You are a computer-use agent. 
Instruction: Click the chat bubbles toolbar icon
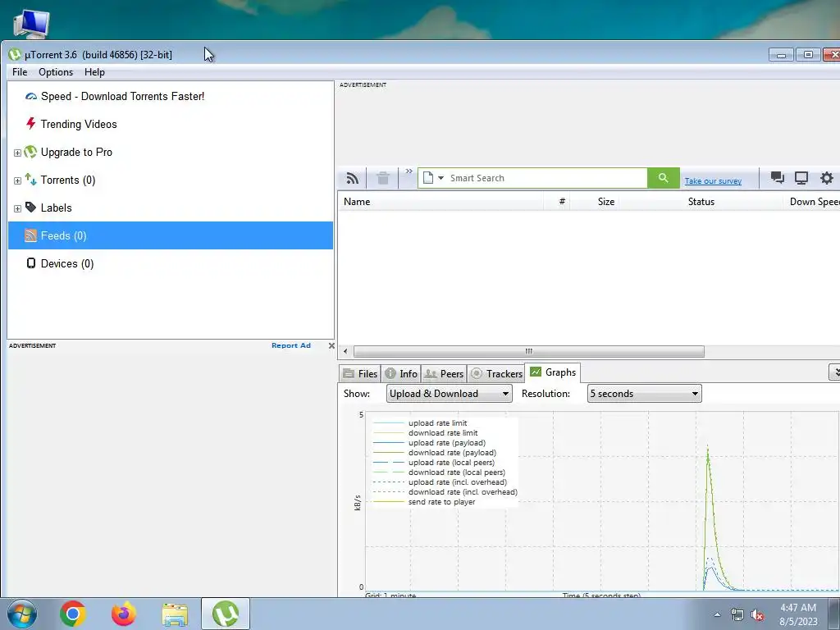coord(778,178)
